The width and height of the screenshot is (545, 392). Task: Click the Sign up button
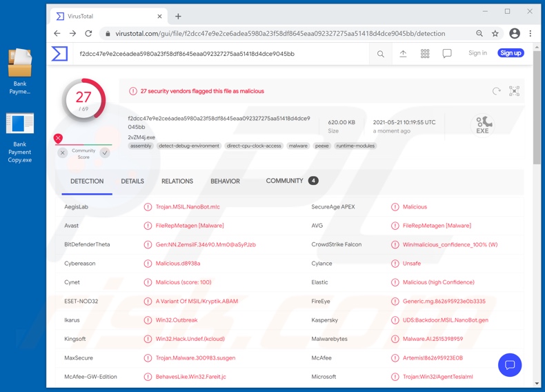tap(511, 53)
